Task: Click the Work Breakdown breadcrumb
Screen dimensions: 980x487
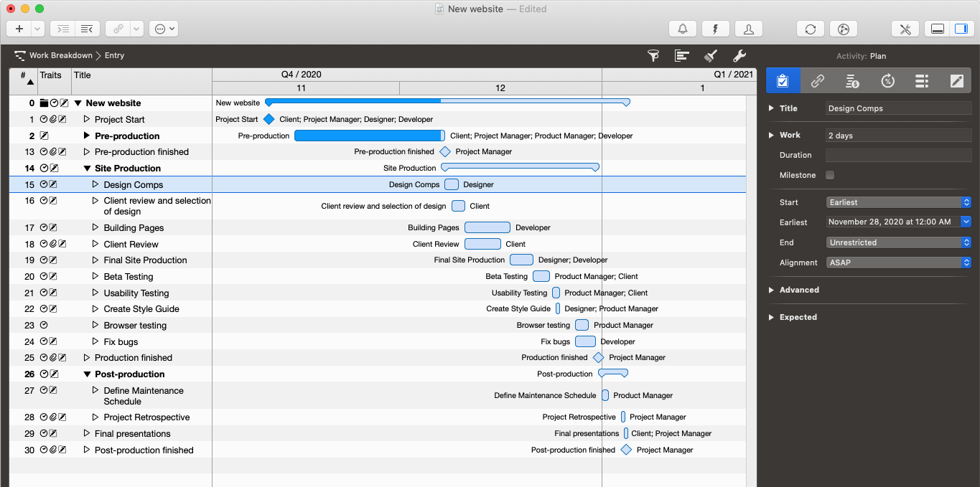Action: (x=60, y=55)
